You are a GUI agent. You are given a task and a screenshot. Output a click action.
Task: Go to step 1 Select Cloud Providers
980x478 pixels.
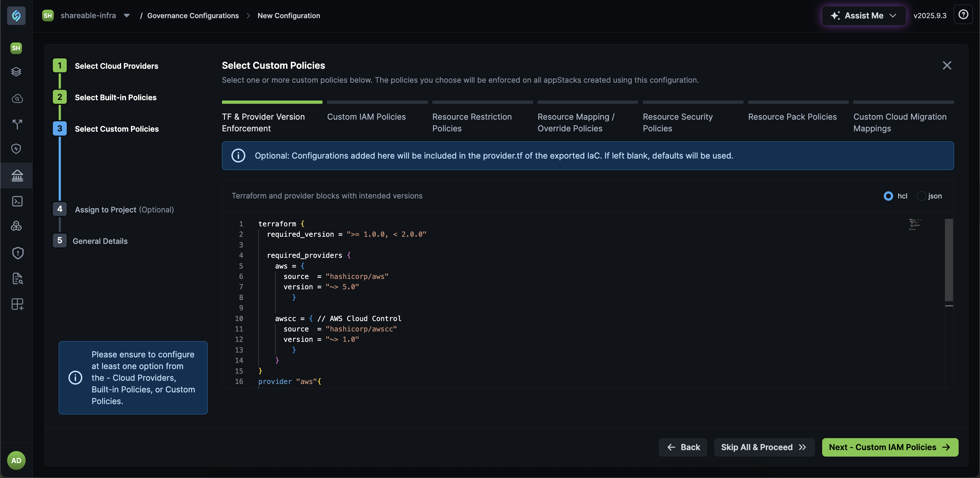[x=105, y=66]
